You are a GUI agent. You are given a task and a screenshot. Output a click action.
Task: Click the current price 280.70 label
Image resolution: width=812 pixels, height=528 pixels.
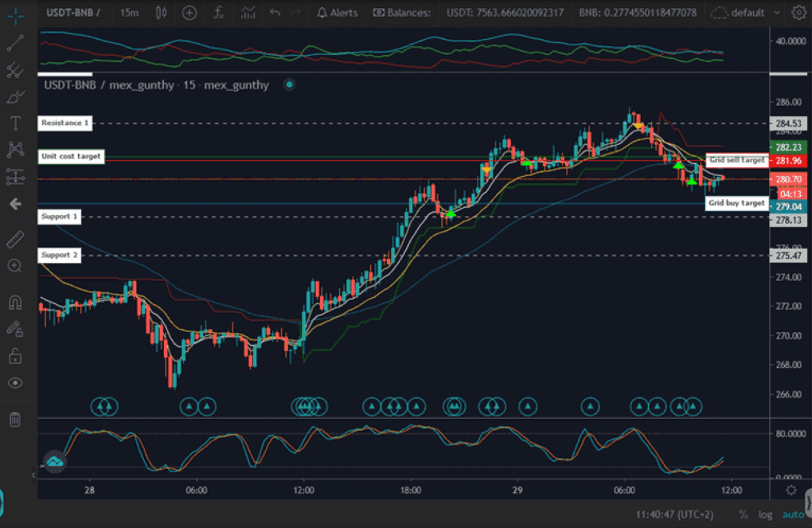[x=788, y=180]
